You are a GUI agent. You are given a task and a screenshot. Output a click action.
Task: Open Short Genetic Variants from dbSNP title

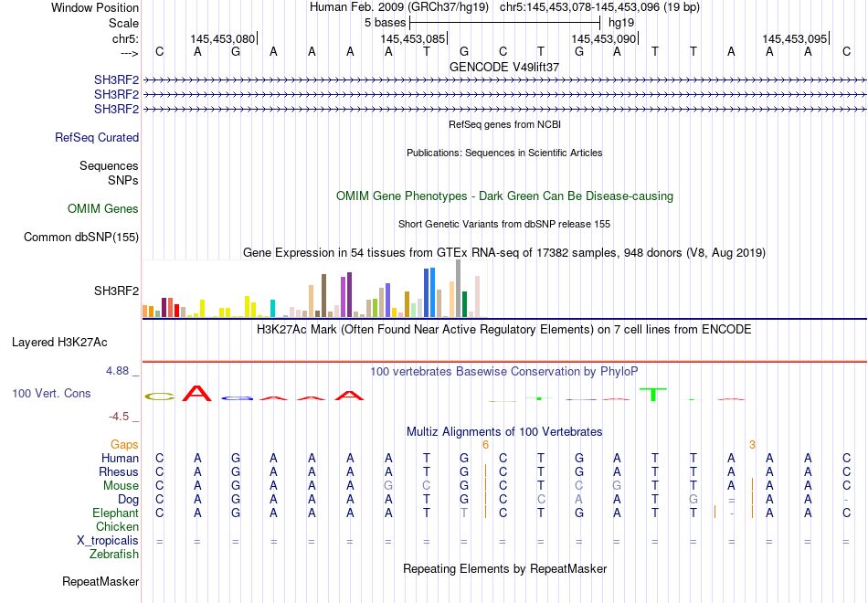point(504,224)
